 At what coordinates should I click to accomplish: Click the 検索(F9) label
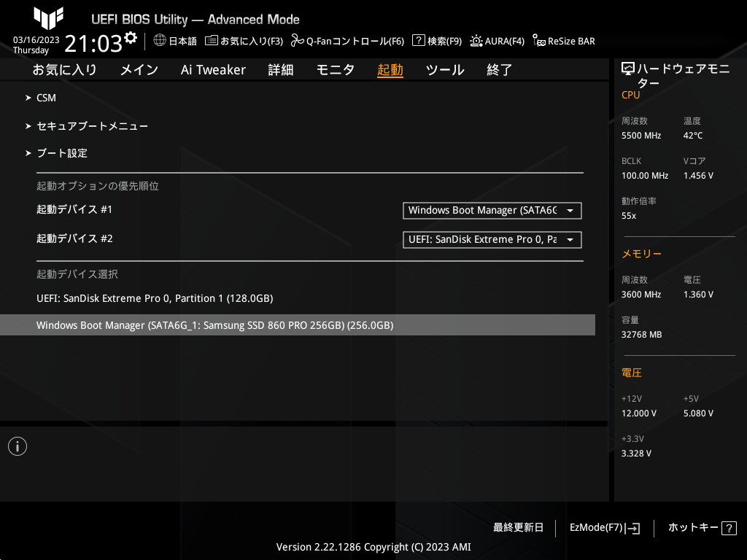[x=444, y=41]
